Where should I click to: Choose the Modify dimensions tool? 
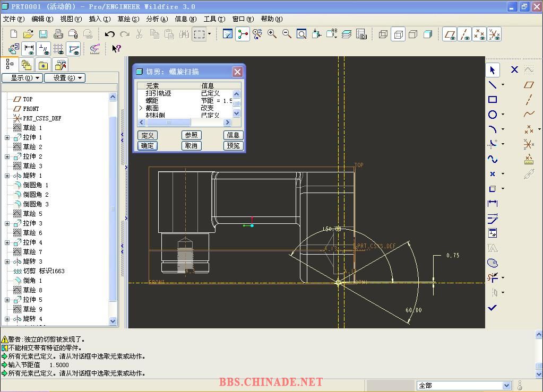[x=492, y=219]
